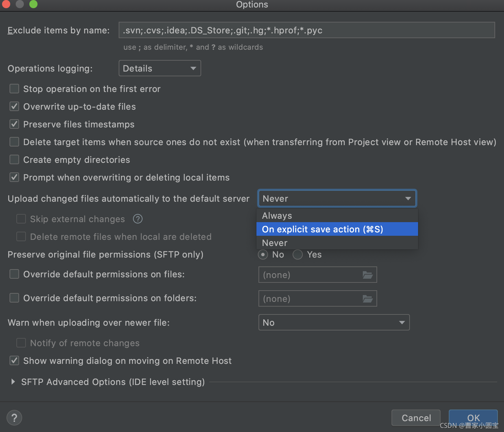Toggle Preserve files timestamps checkbox
This screenshot has height=432, width=504.
click(14, 124)
